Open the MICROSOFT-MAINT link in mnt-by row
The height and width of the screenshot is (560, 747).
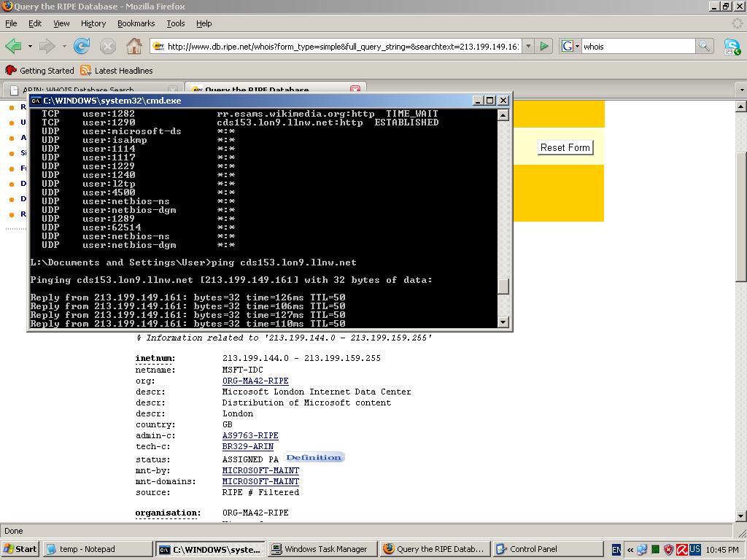coord(260,470)
